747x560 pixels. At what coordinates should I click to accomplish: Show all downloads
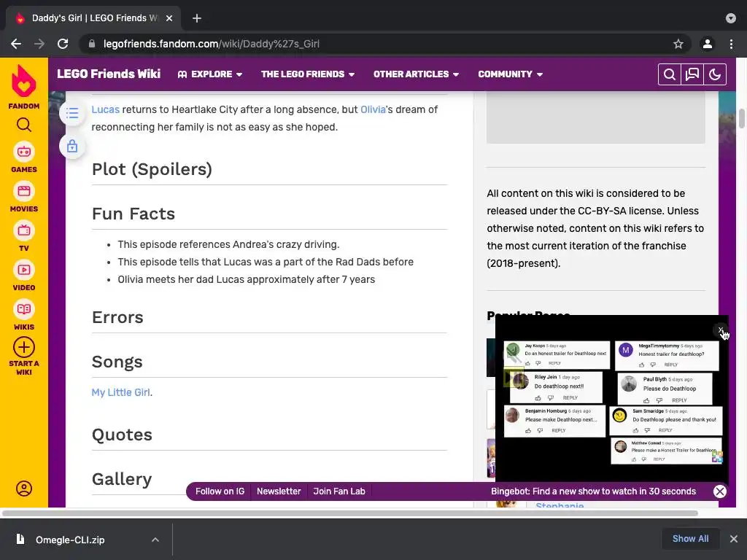click(x=690, y=539)
